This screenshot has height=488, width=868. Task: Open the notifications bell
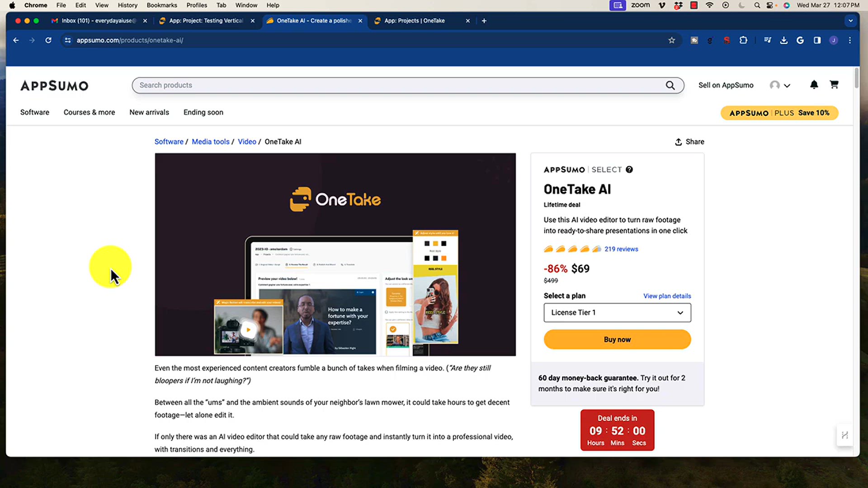pos(814,84)
